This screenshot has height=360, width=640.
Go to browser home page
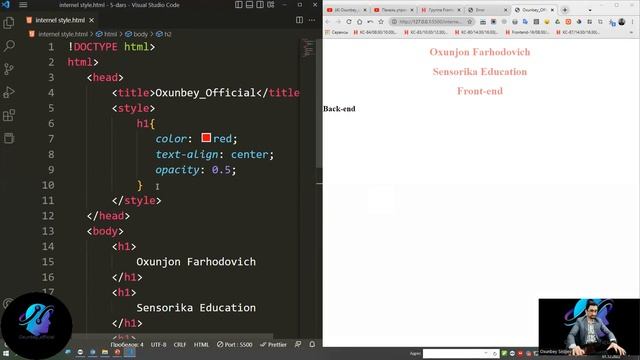pos(360,22)
